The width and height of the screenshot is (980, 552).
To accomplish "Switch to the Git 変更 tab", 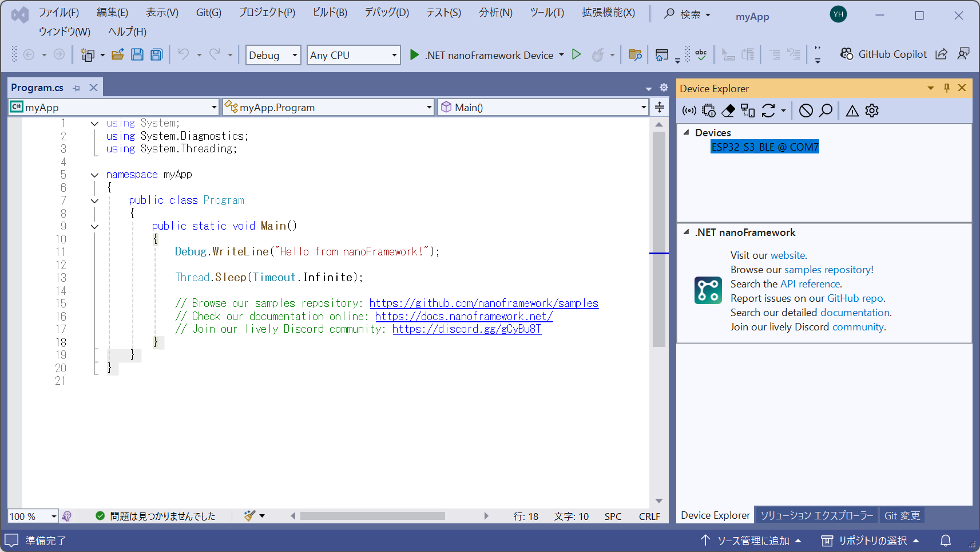I will (x=902, y=515).
